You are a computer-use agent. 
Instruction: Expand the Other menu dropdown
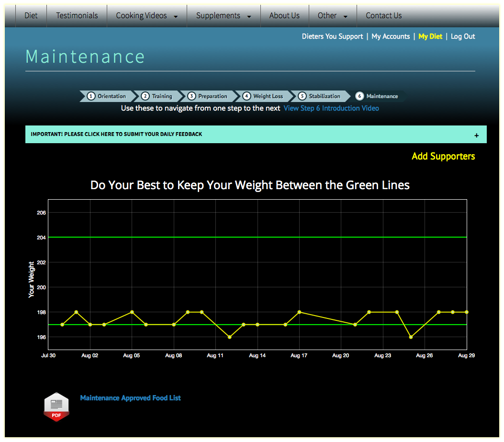click(x=333, y=16)
